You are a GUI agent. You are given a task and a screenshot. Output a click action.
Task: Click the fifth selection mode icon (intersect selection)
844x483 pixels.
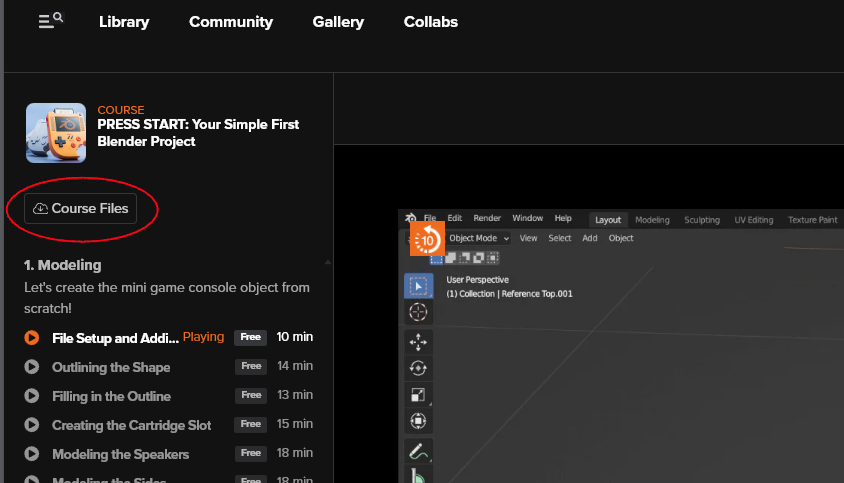[x=493, y=258]
